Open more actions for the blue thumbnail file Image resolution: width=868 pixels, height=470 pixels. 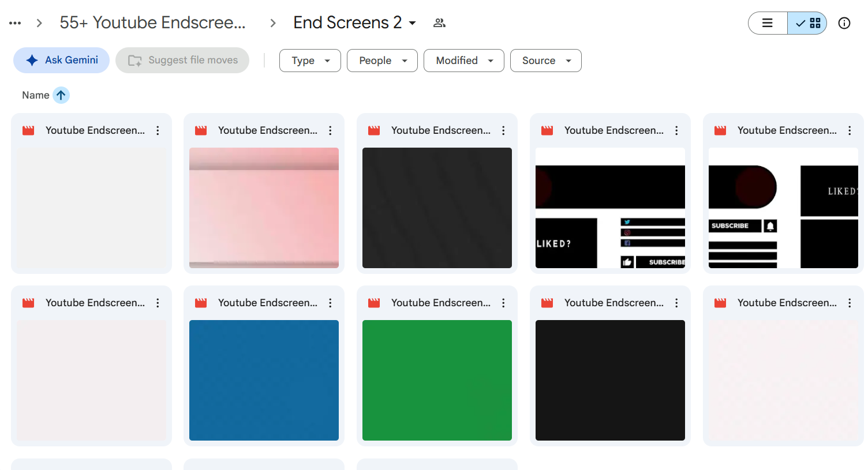330,303
